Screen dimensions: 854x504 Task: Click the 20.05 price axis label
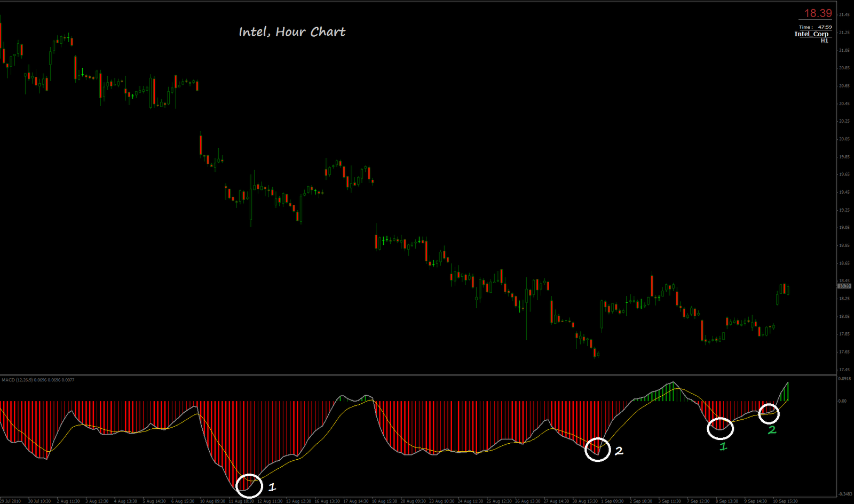[844, 139]
